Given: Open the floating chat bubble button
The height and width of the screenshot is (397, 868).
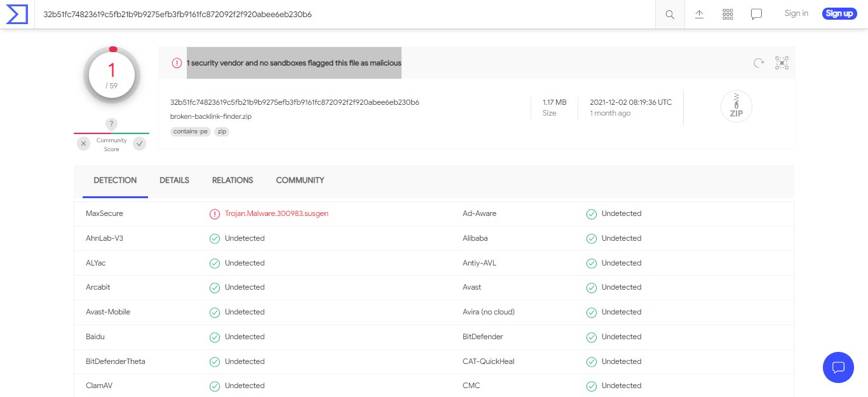Looking at the screenshot, I should (x=838, y=367).
